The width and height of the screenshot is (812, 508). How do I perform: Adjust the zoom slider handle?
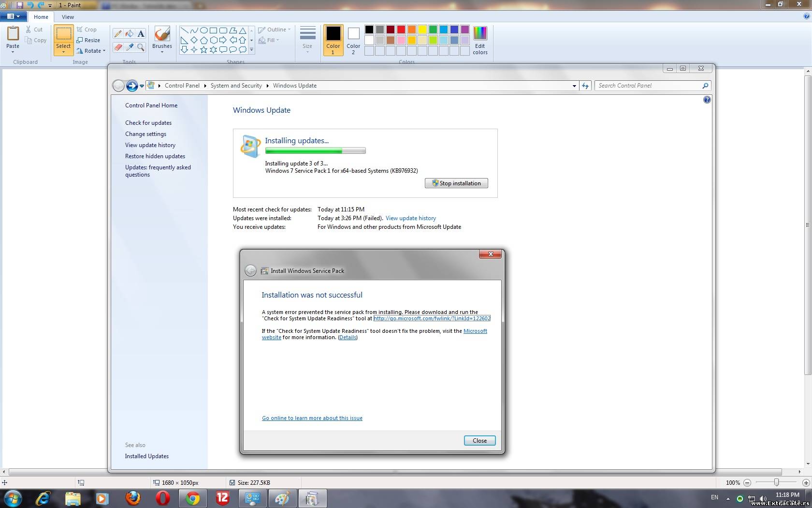pyautogui.click(x=776, y=483)
